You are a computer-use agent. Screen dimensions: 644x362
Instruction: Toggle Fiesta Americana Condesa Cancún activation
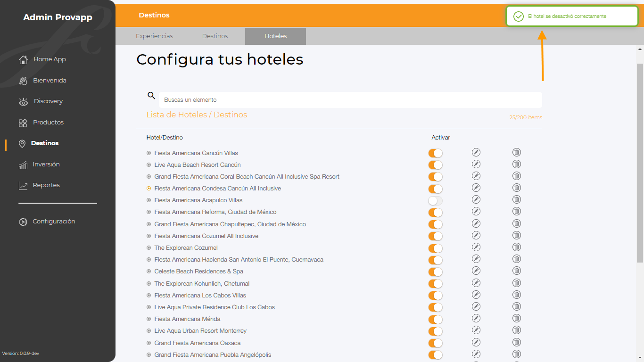point(435,189)
